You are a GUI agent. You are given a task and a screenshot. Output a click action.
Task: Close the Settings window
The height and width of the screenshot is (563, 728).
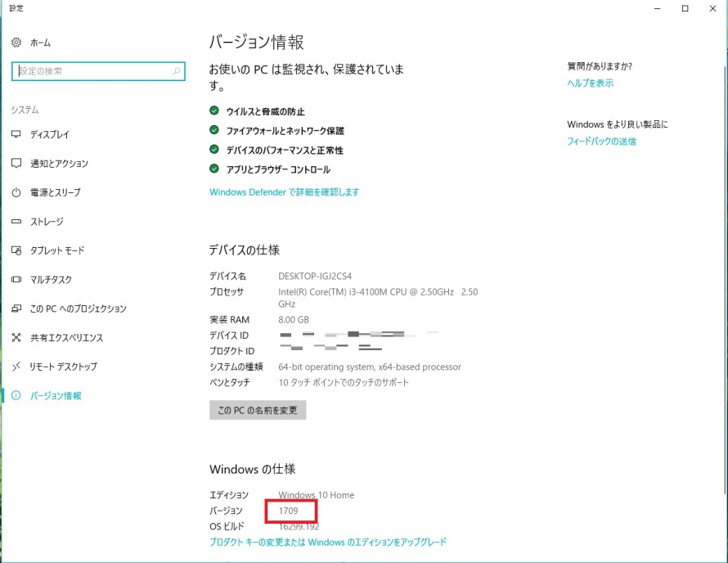(712, 8)
